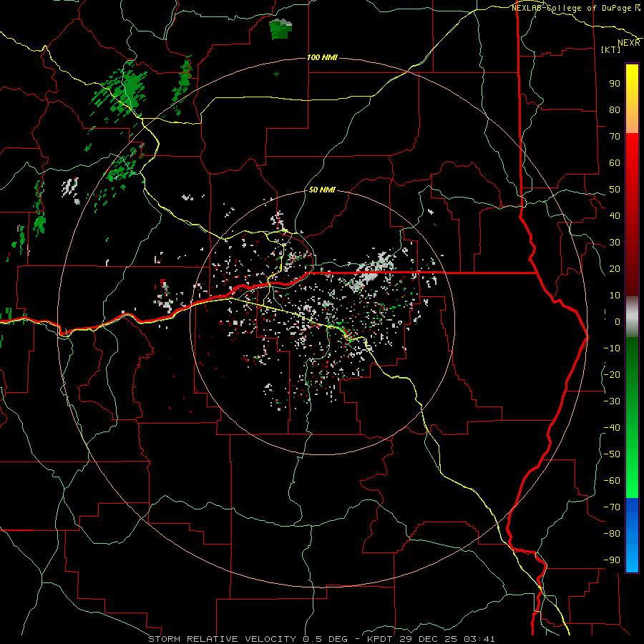644x644 pixels.
Task: Select the -10 value on velocity scale
Action: click(x=612, y=348)
